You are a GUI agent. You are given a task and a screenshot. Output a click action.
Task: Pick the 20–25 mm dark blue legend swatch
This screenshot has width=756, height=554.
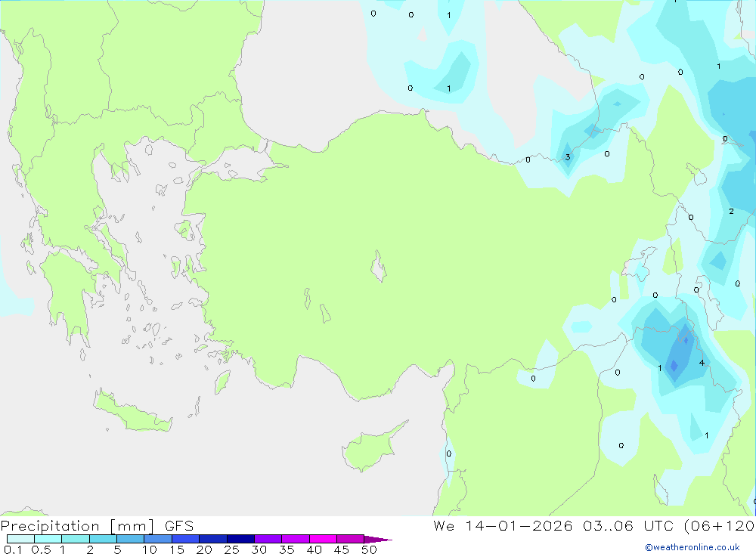click(213, 539)
